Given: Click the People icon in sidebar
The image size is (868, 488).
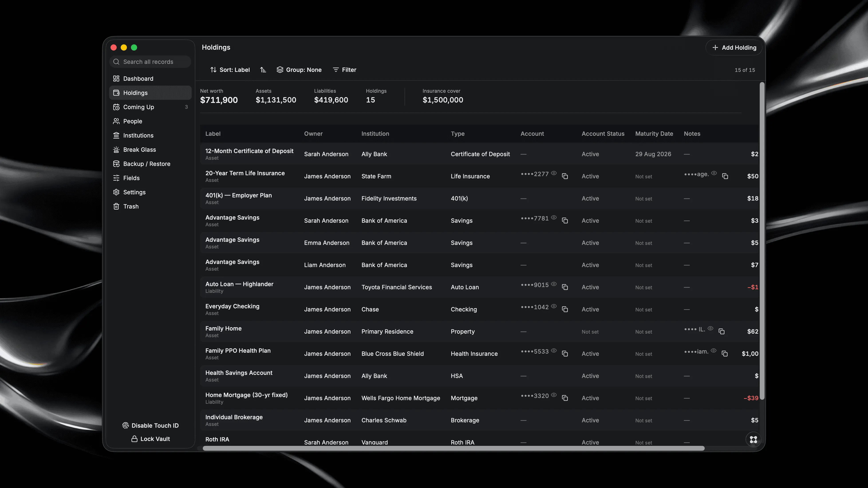Looking at the screenshot, I should coord(116,121).
